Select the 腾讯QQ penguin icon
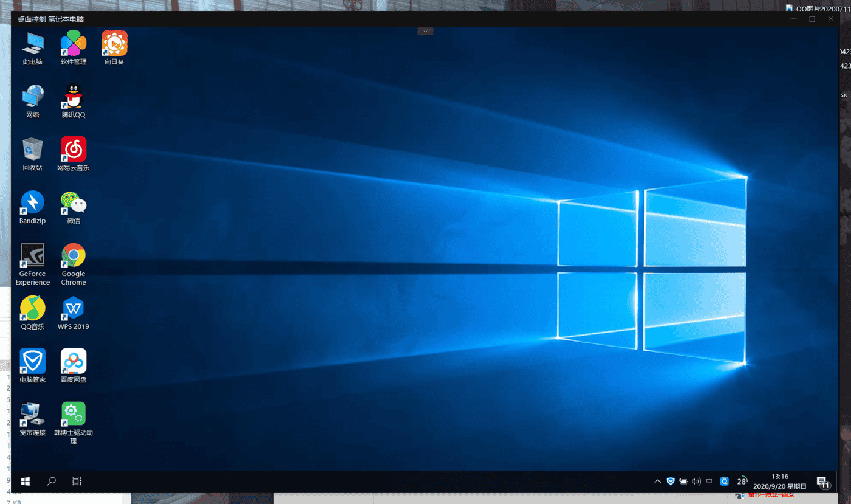This screenshot has height=504, width=851. (74, 97)
